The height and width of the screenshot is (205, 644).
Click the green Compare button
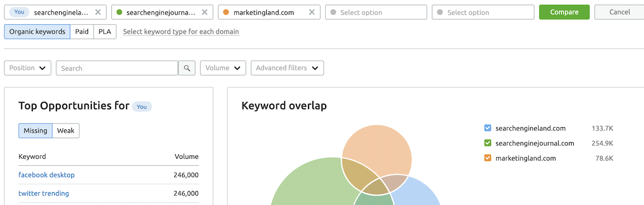pos(564,12)
